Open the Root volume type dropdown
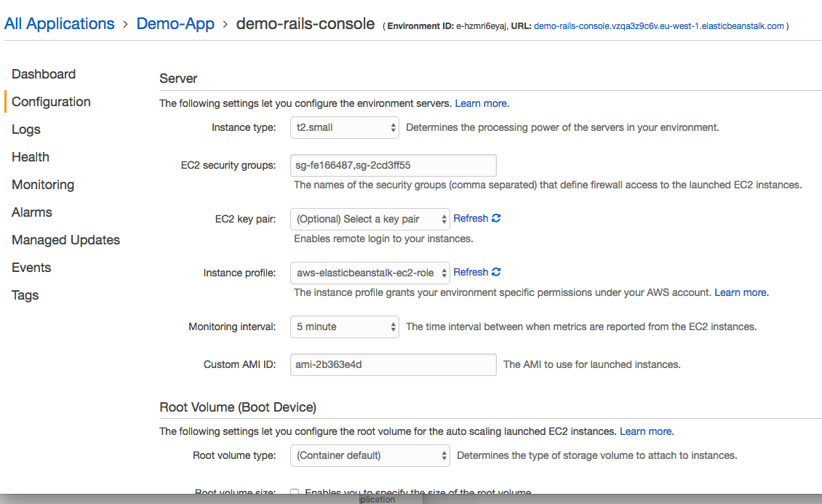 coord(370,455)
